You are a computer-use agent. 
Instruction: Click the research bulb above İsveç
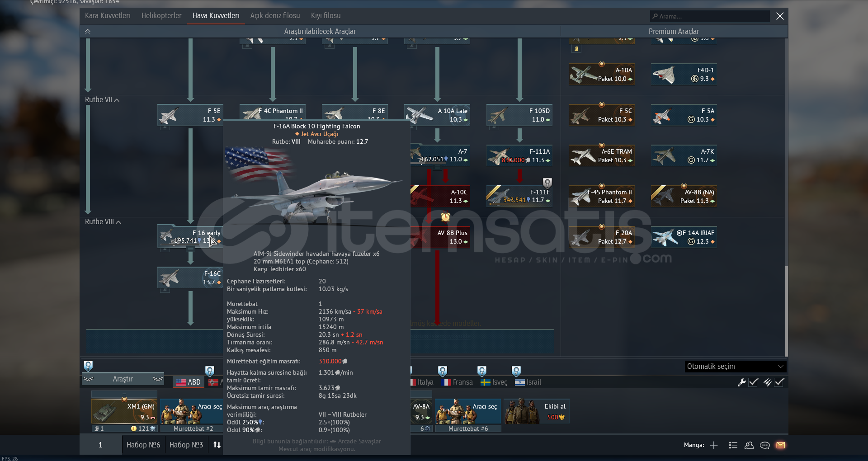[482, 371]
